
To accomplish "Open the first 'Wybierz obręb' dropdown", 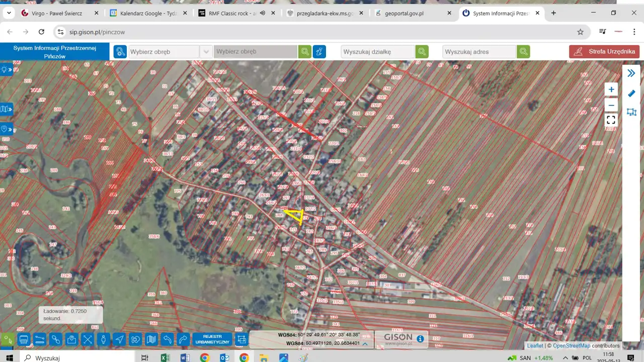I will [206, 51].
